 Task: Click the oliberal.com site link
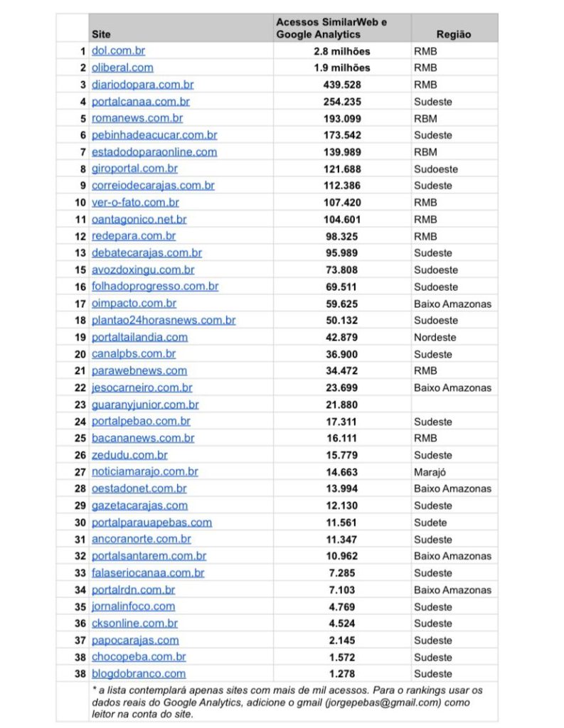pos(122,68)
